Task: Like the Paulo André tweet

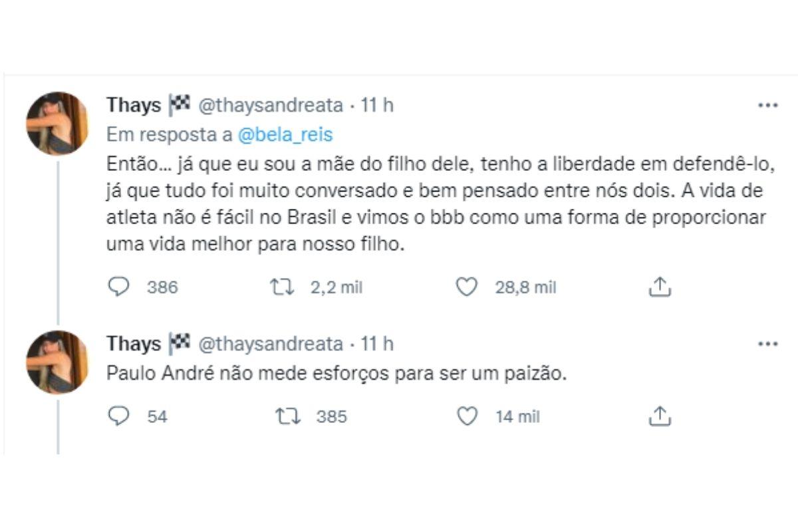Action: pos(467,416)
